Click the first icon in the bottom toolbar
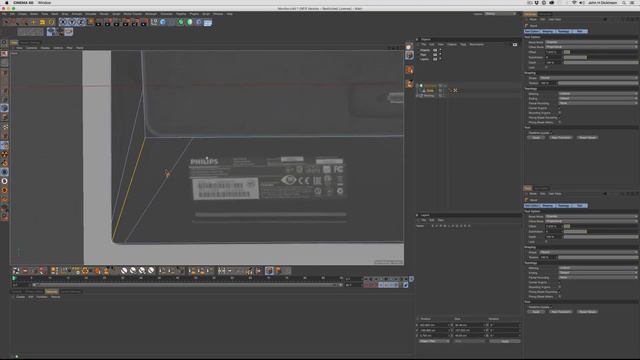This screenshot has height=360, width=640. coord(16,270)
